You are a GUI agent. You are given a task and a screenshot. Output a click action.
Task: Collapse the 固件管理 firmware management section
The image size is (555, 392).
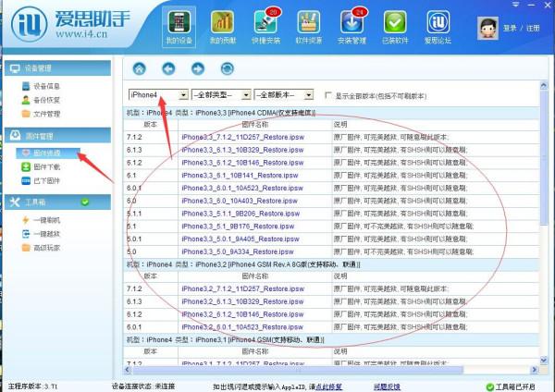click(57, 136)
